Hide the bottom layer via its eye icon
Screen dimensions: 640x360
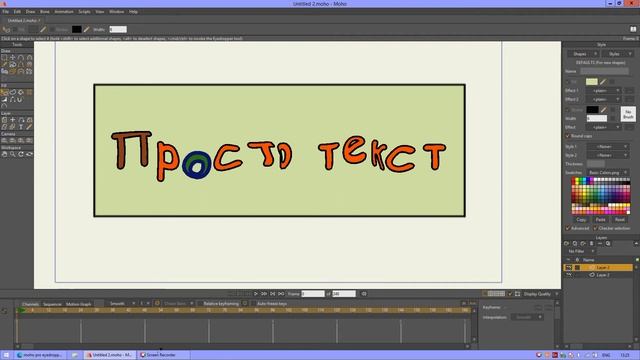(x=569, y=275)
